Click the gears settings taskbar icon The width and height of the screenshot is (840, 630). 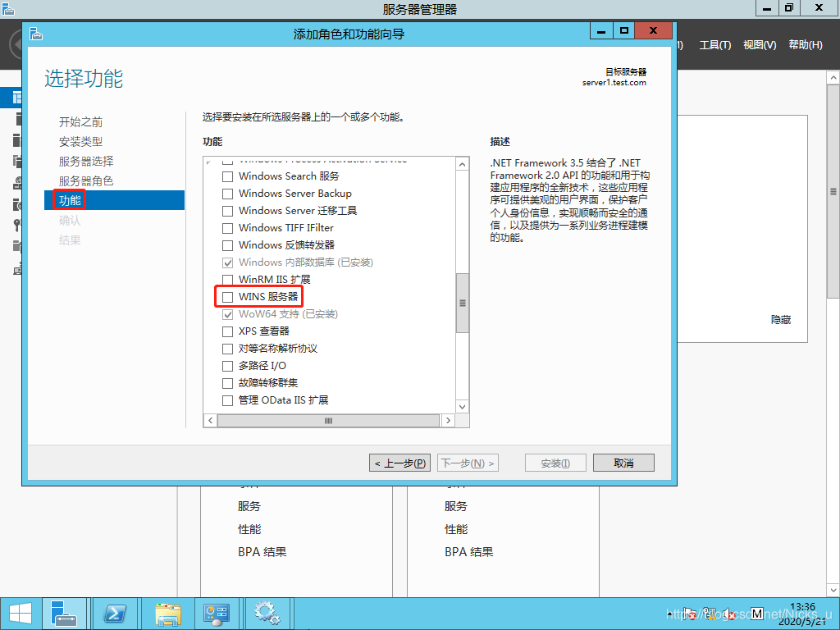pyautogui.click(x=267, y=614)
